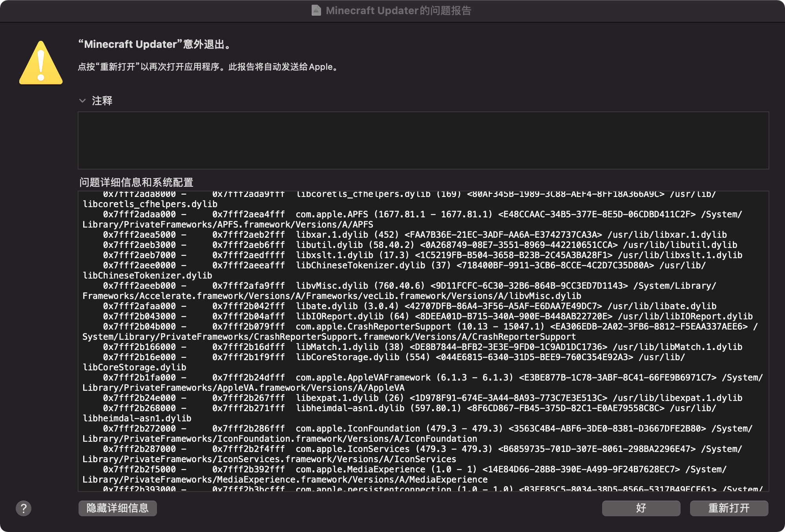Reopen the app via 重新打开 button
This screenshot has height=532, width=785.
[x=728, y=508]
